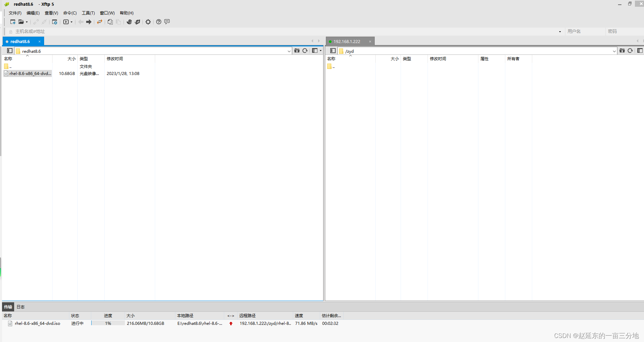Switch to the 日志 log tab
Screen dimensions: 644x342
21,307
